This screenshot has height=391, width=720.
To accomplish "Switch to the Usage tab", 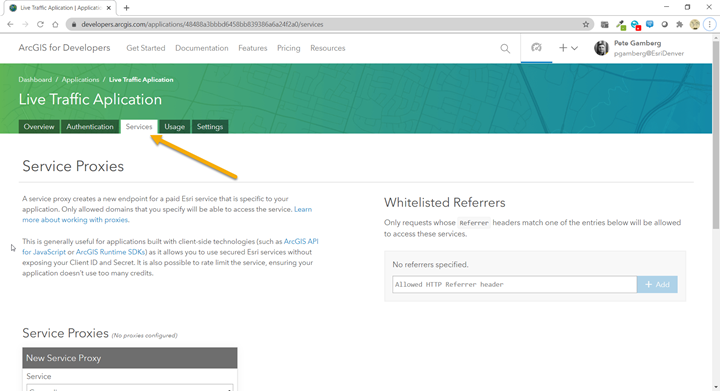I will click(174, 127).
